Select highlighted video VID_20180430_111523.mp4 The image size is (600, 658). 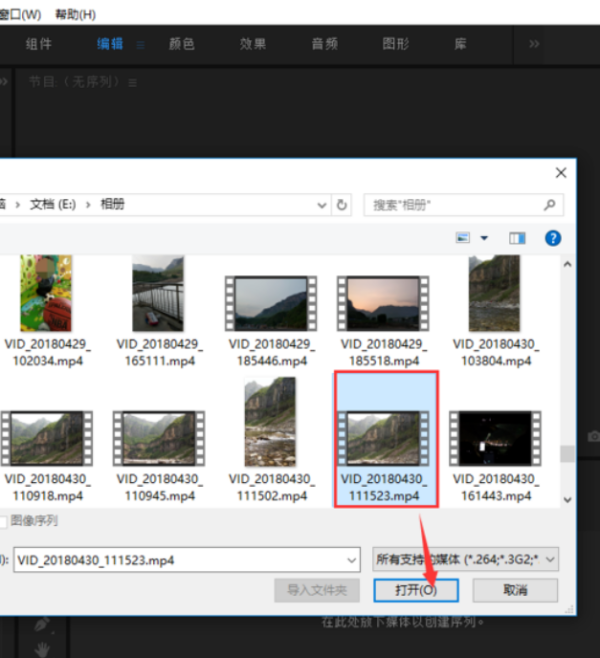tap(386, 439)
